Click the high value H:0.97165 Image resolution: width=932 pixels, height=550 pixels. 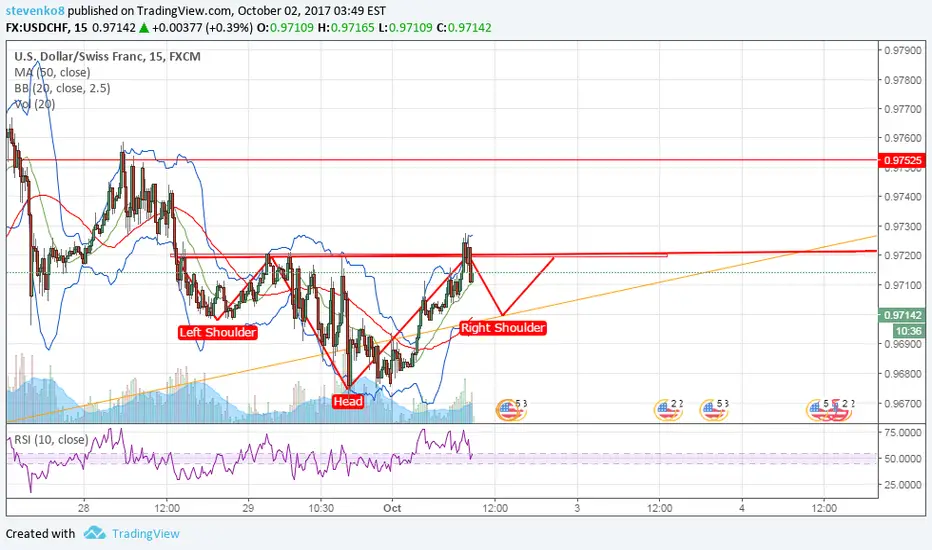click(346, 27)
